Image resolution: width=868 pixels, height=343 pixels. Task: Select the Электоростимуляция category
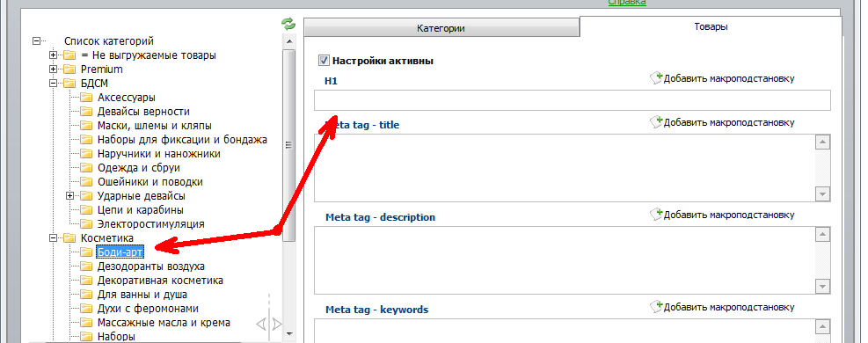(151, 224)
